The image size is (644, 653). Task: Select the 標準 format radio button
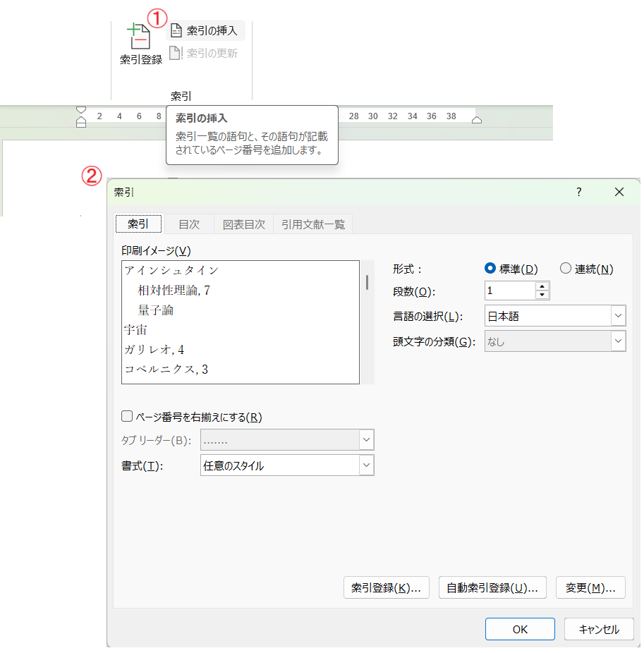491,269
